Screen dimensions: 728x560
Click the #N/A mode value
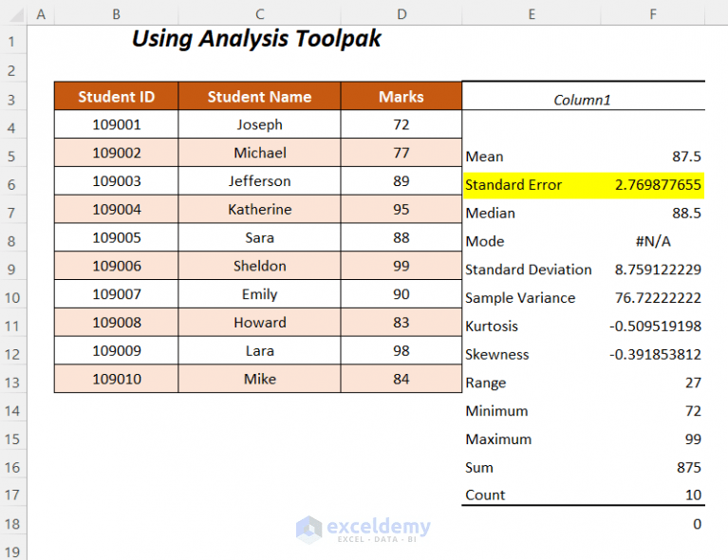(x=653, y=241)
